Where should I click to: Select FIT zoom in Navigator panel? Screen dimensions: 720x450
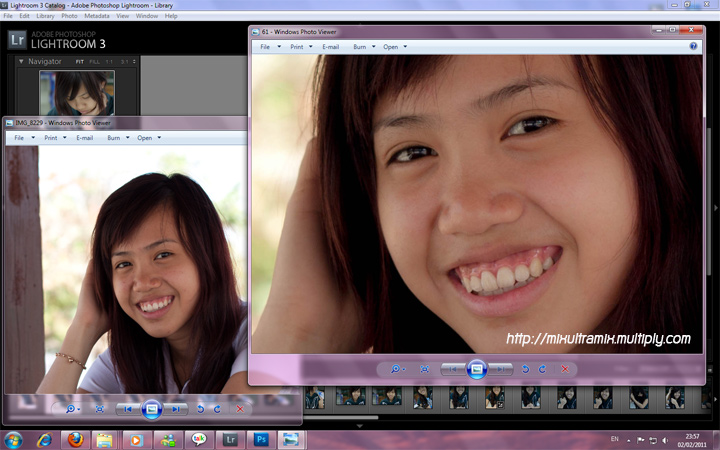[x=80, y=62]
